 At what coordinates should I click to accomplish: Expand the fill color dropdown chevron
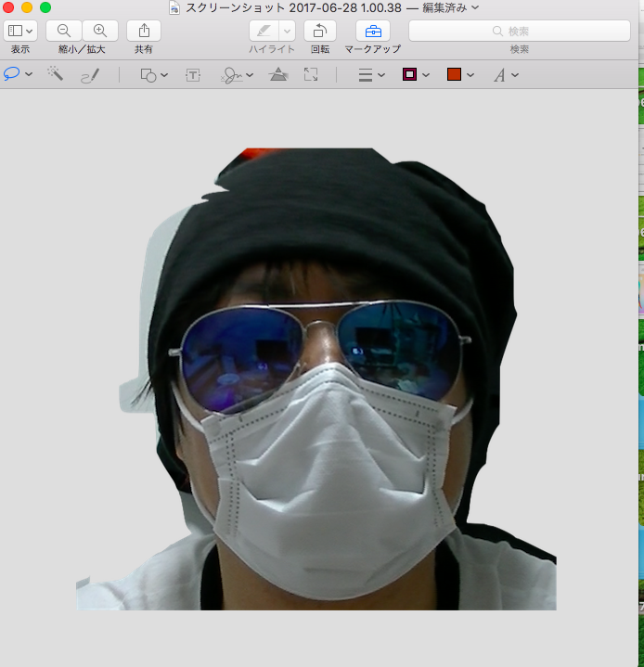pyautogui.click(x=470, y=75)
